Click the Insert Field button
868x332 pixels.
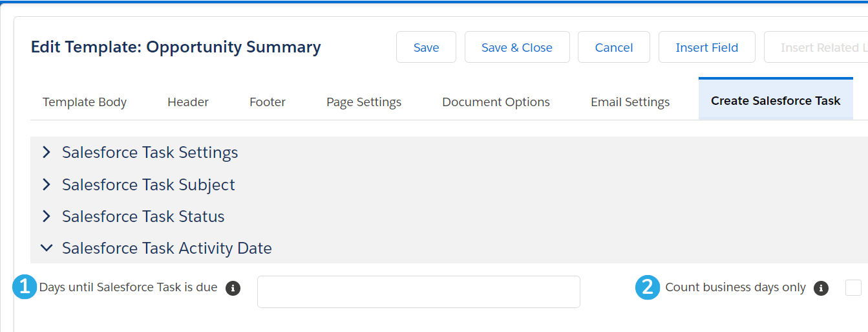click(707, 47)
